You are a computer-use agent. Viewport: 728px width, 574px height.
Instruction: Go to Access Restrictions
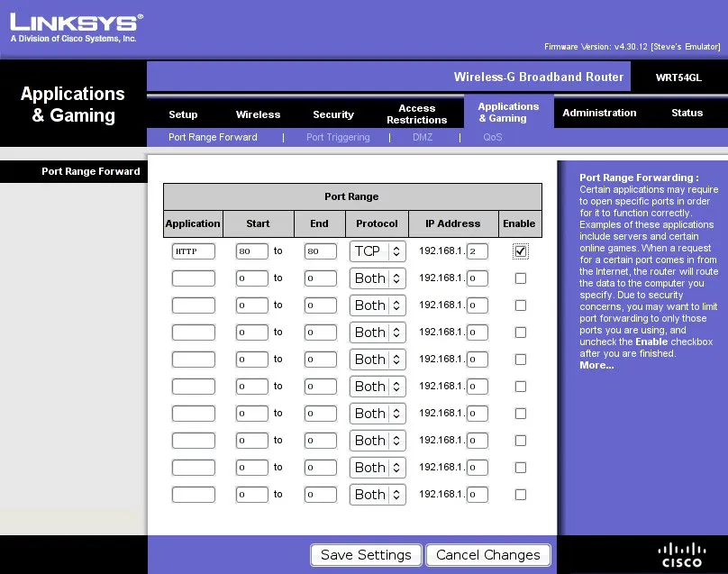(x=416, y=114)
